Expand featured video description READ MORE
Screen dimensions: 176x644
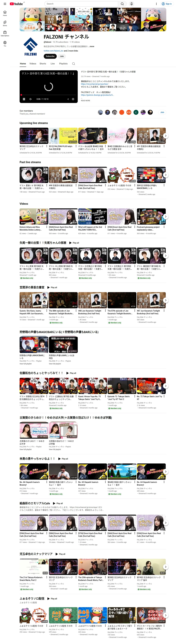tap(85, 100)
